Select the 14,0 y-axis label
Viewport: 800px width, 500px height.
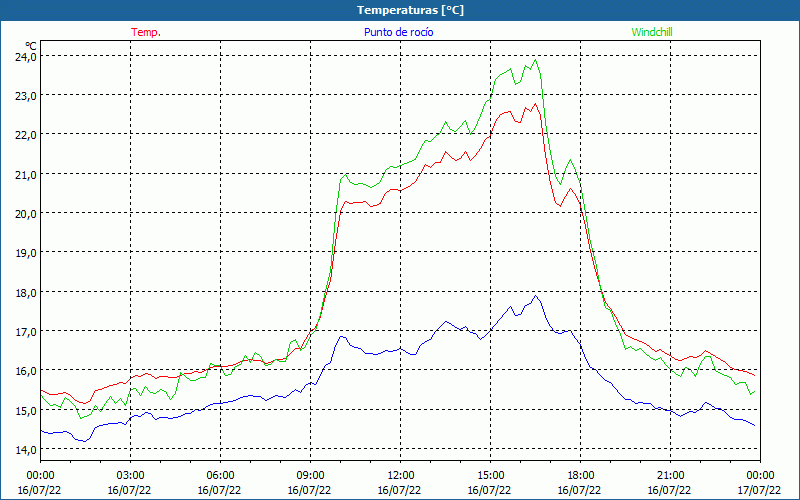pos(25,449)
